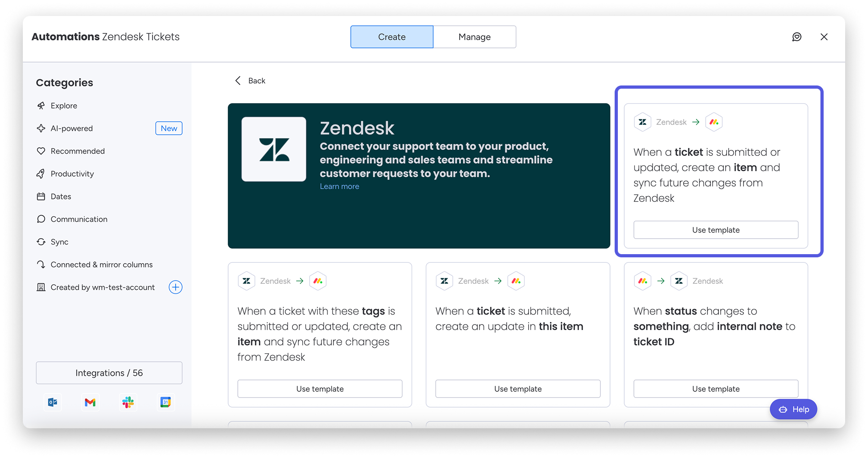Click the Connected & mirror columns icon

pyautogui.click(x=41, y=264)
